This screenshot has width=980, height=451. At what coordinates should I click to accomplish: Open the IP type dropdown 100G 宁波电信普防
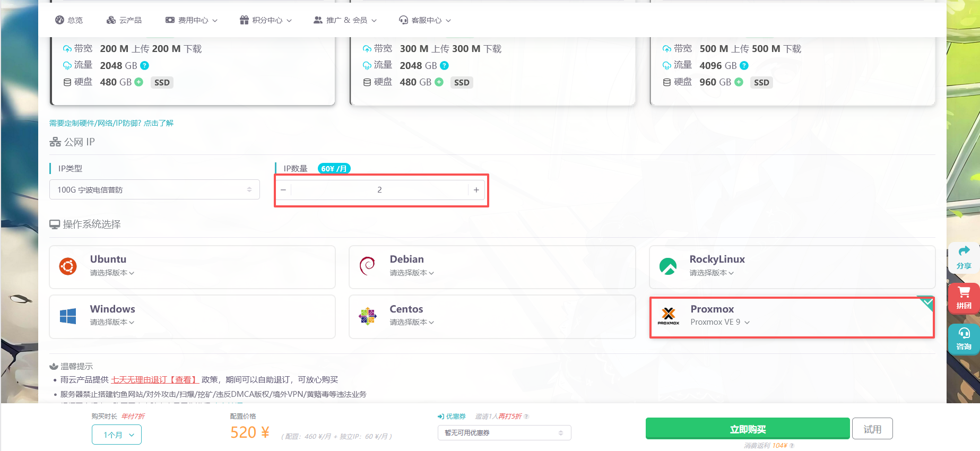[154, 189]
